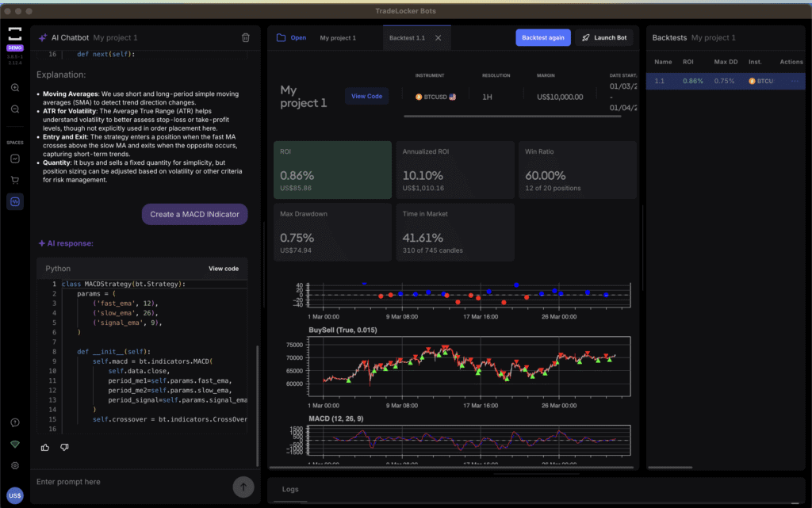Viewport: 812px width, 508px height.
Task: Click the Actions column header
Action: (791, 62)
